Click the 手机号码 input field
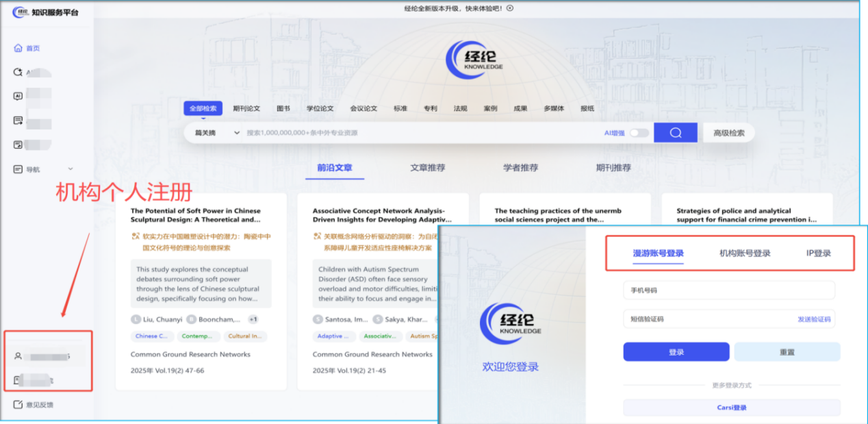 (x=728, y=290)
